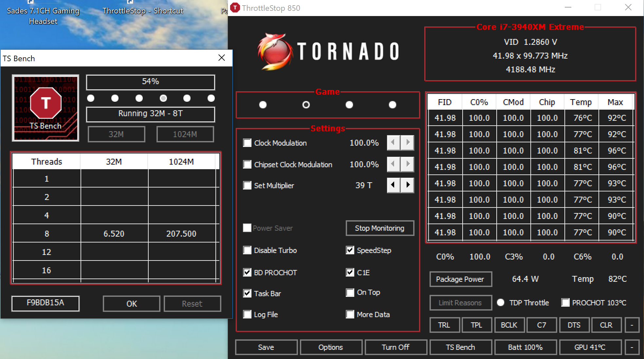
Task: Open the TPL power limits window
Action: [x=476, y=325]
